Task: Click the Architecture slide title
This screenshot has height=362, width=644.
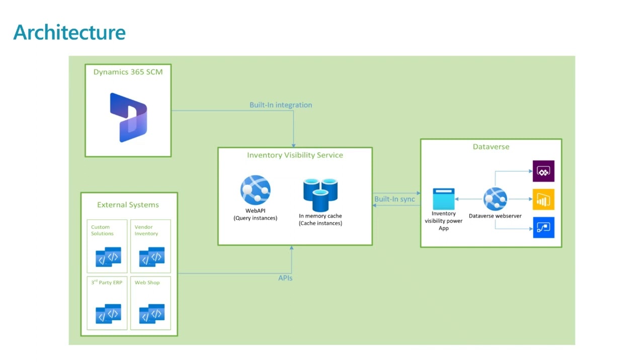Action: [69, 32]
